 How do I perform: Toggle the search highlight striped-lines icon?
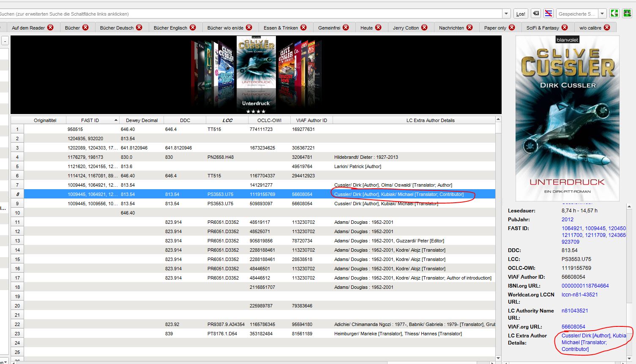pyautogui.click(x=549, y=14)
